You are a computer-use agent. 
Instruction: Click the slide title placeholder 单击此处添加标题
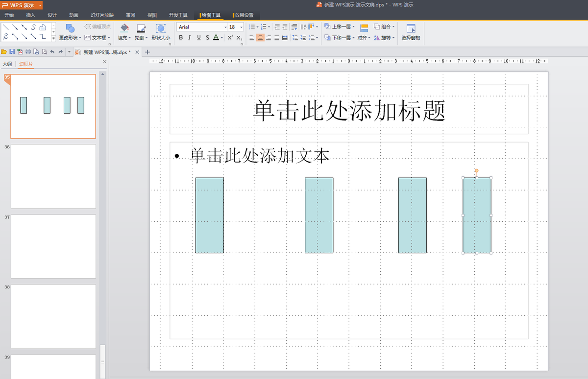349,110
